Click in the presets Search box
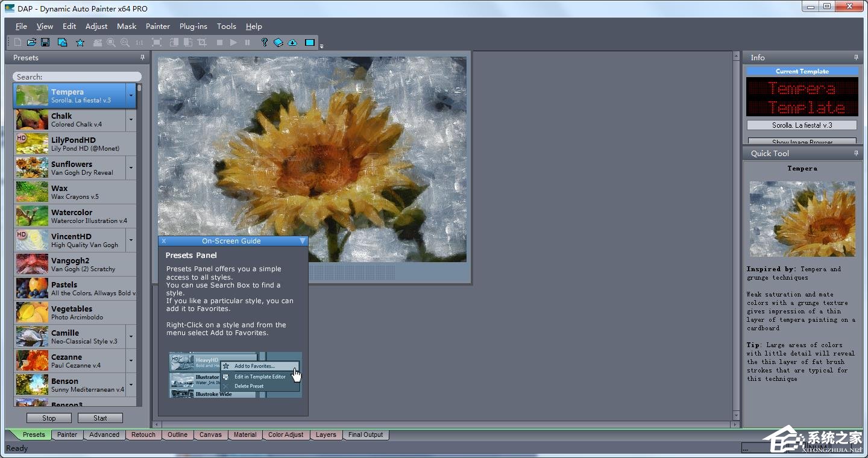 pyautogui.click(x=77, y=77)
